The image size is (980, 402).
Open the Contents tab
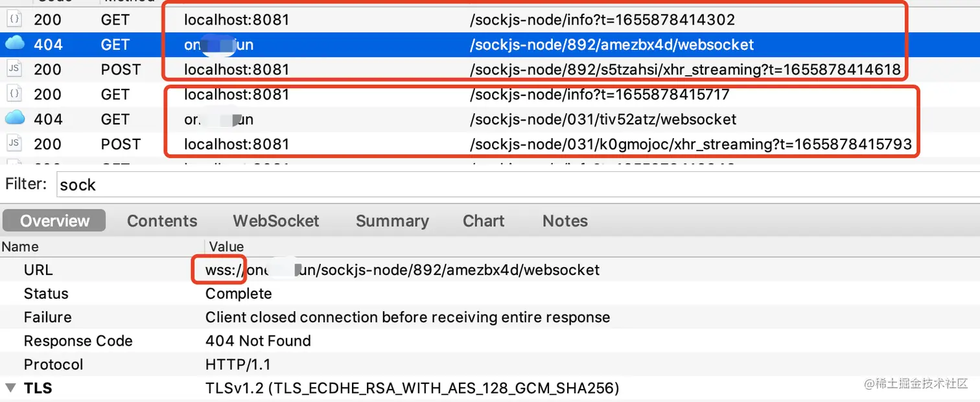click(162, 221)
